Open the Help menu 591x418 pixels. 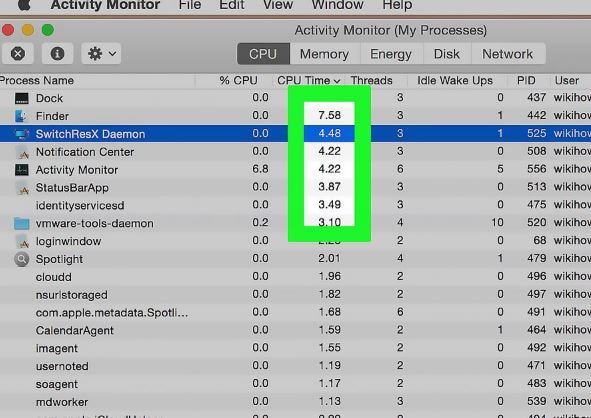pyautogui.click(x=397, y=5)
